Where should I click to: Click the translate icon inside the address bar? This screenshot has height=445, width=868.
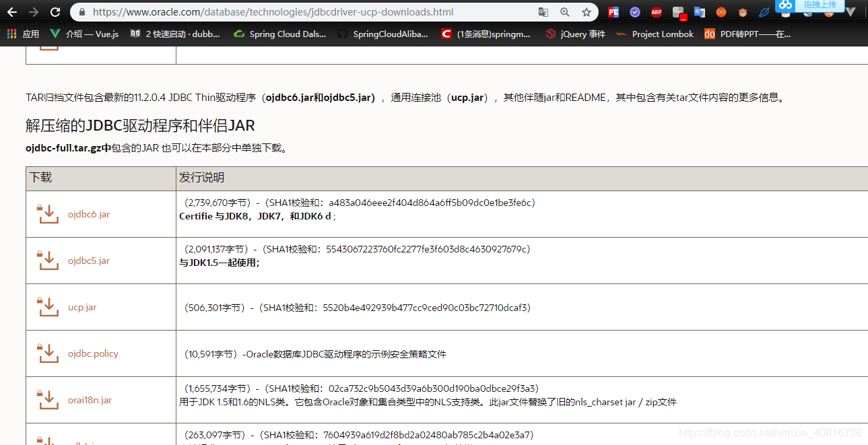tap(543, 11)
